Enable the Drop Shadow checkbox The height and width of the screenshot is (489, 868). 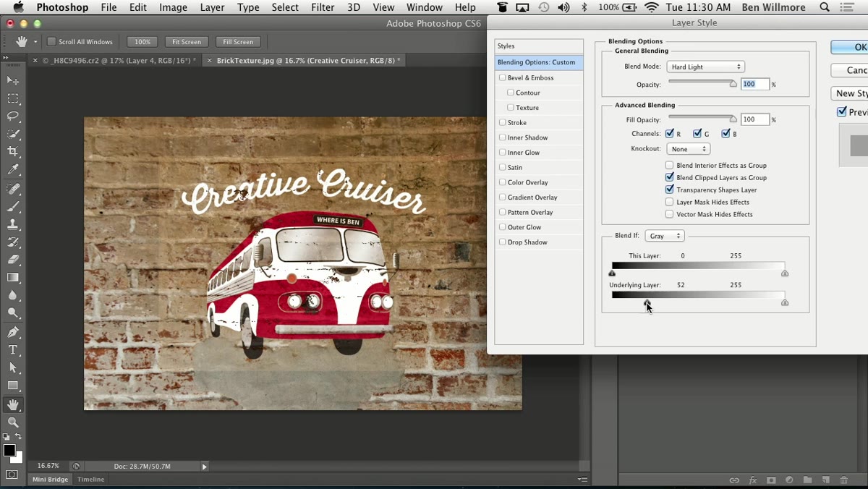503,242
